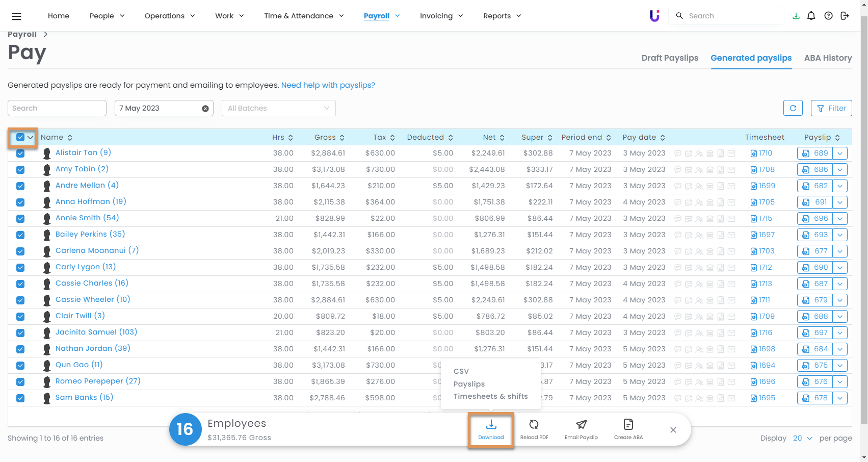Click the payslip search input field

tap(57, 108)
